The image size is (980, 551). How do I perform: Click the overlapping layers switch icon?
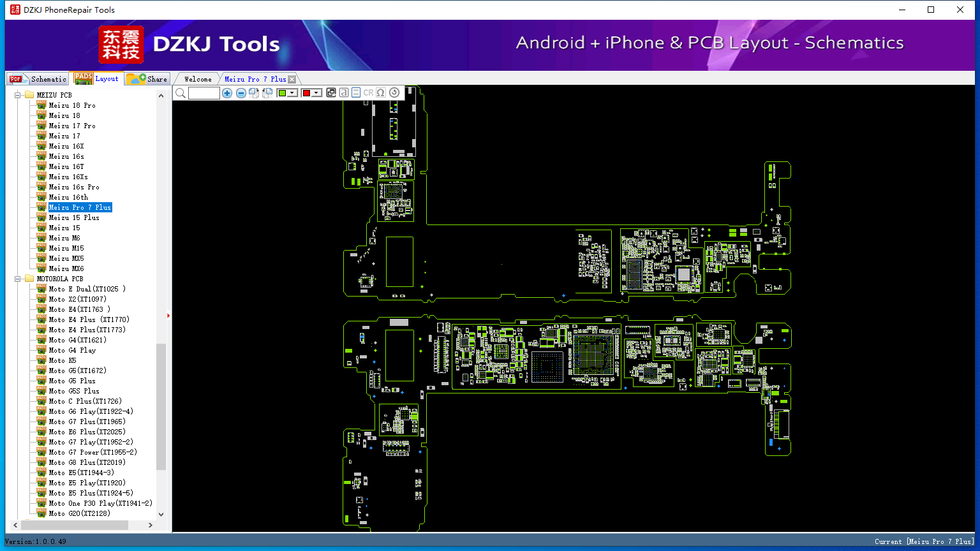click(x=330, y=93)
